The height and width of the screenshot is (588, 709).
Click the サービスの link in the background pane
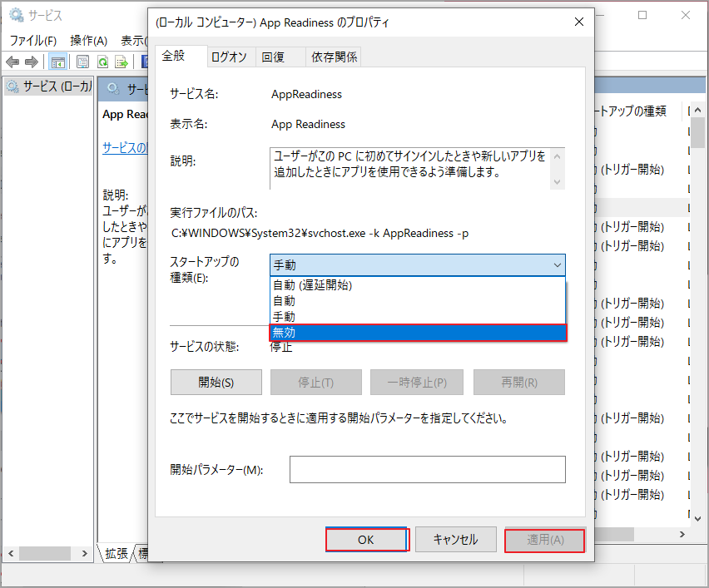[125, 147]
